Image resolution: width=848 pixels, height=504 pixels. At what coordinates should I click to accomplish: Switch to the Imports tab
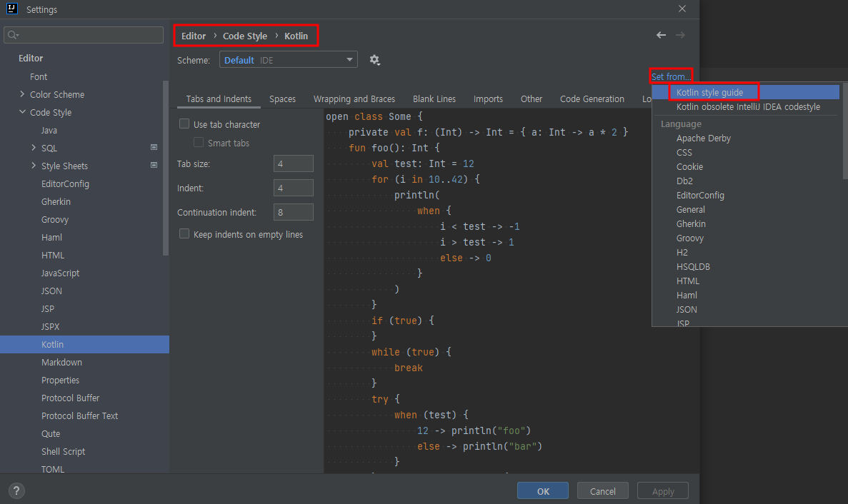coord(488,99)
